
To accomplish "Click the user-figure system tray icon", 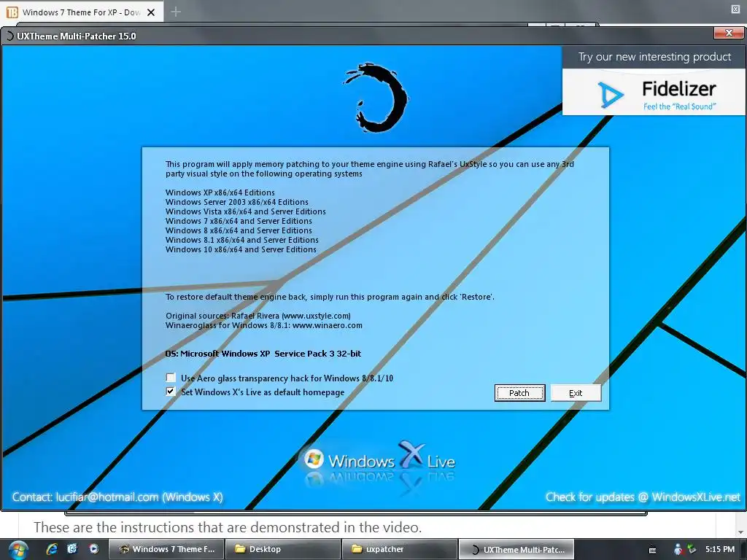I will pyautogui.click(x=678, y=549).
